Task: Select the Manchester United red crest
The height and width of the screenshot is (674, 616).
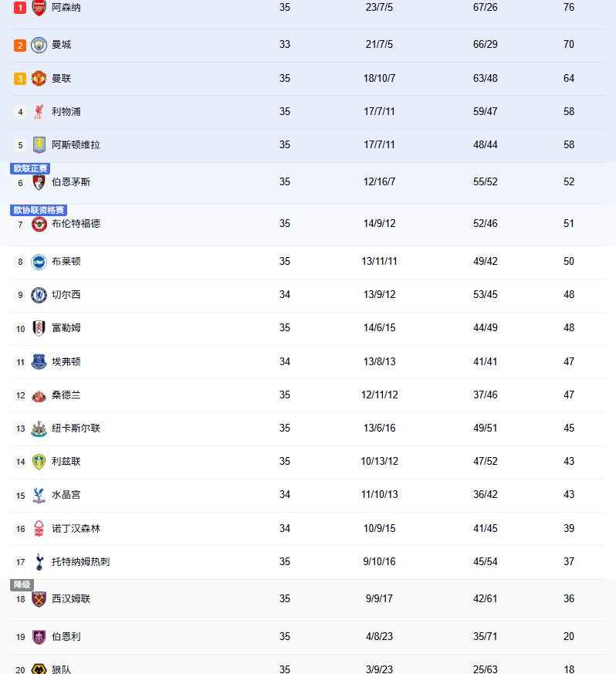Action: click(39, 78)
